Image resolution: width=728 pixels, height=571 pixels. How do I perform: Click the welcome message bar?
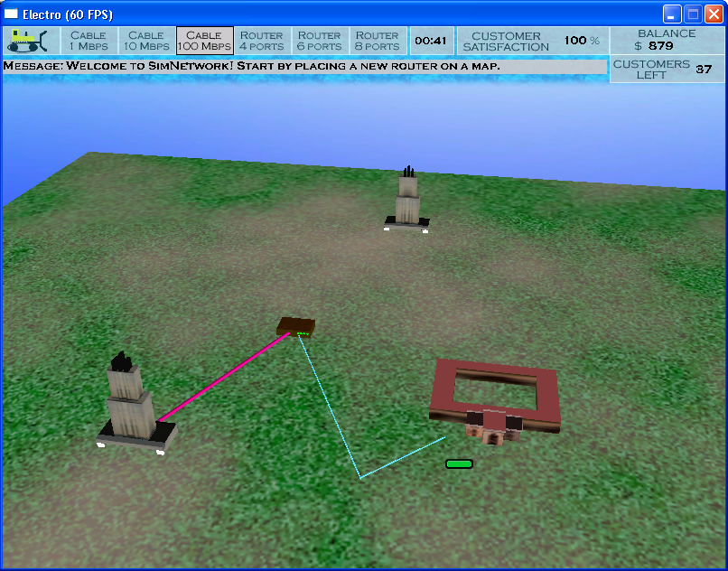303,67
